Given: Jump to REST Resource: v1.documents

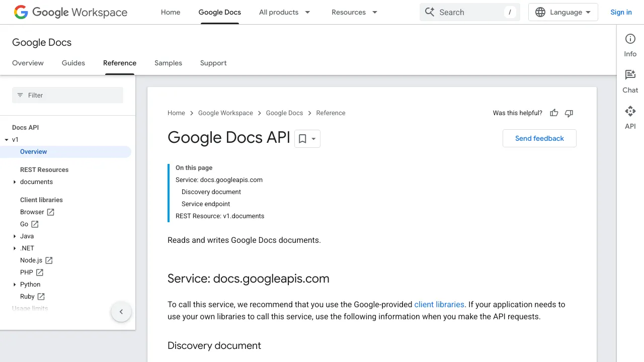Looking at the screenshot, I should point(220,216).
